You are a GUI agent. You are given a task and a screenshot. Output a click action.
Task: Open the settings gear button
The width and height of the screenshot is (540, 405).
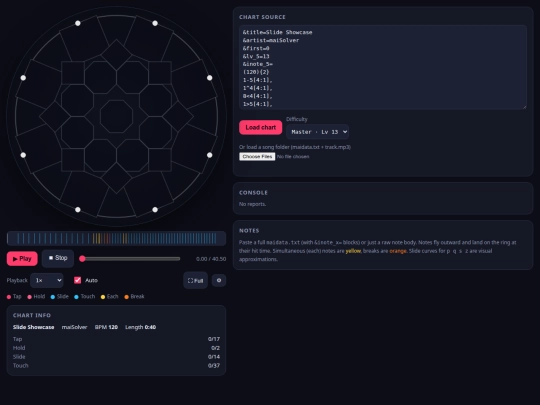pos(219,280)
